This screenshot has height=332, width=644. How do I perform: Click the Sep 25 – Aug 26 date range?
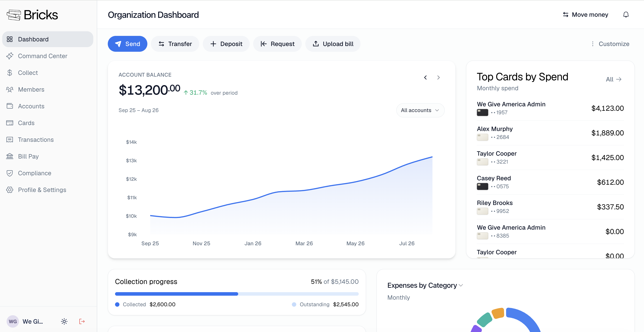pos(139,110)
